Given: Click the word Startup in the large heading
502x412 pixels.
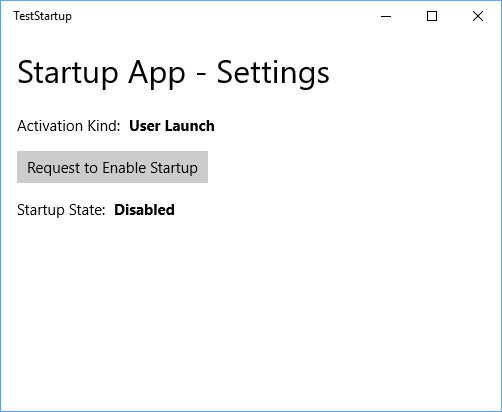Looking at the screenshot, I should 68,73.
